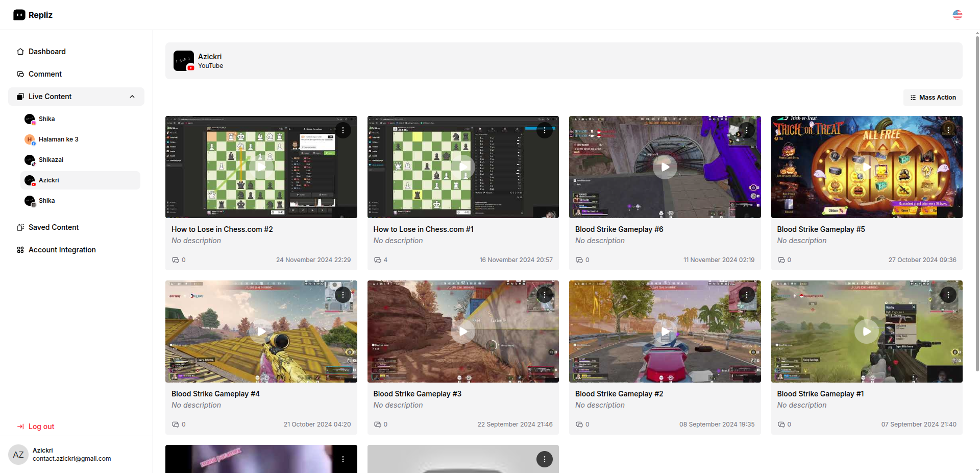980x473 pixels.
Task: Open options on bottom row pink-text video
Action: 343,459
